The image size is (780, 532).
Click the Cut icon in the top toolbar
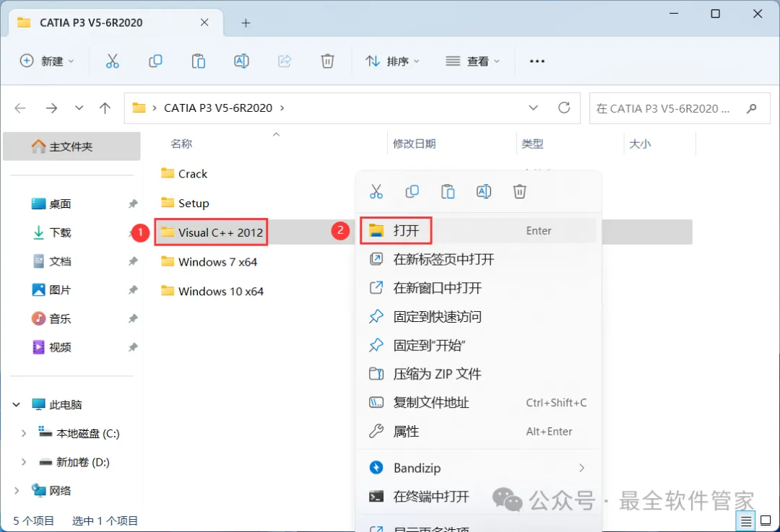(113, 61)
